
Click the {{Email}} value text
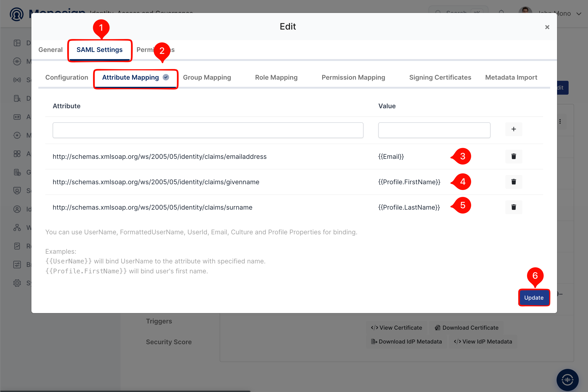pos(391,157)
